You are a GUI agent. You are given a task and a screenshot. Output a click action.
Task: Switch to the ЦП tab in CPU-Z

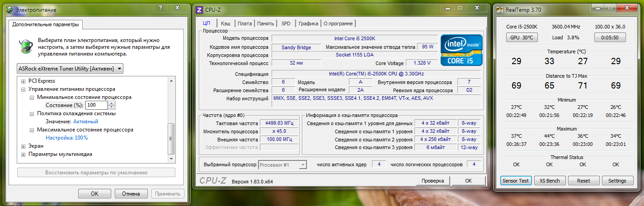click(x=207, y=23)
